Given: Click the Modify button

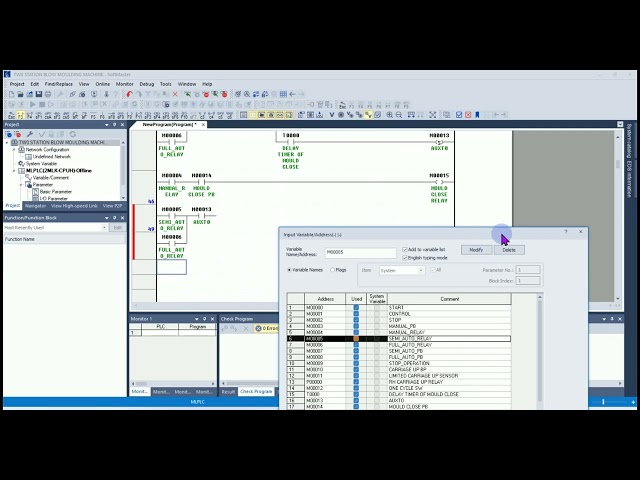Looking at the screenshot, I should [476, 250].
